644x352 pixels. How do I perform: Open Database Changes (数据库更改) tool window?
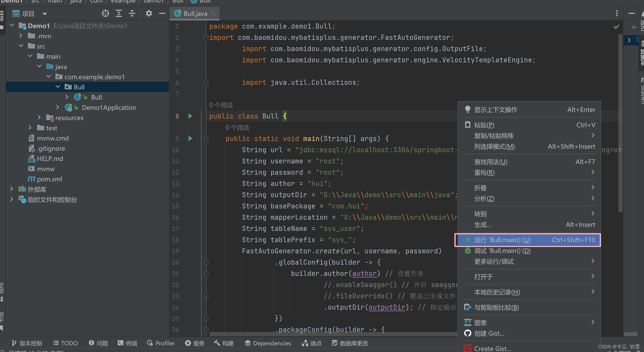pos(350,343)
